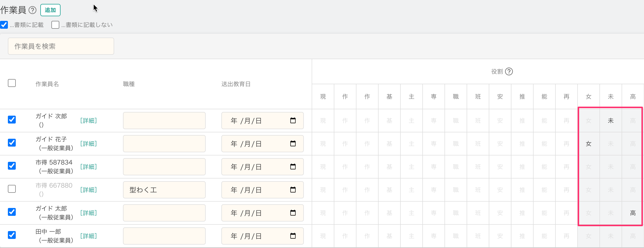The width and height of the screenshot is (644, 248).
Task: Toggle 現 role for 市得 587834
Action: tap(323, 167)
